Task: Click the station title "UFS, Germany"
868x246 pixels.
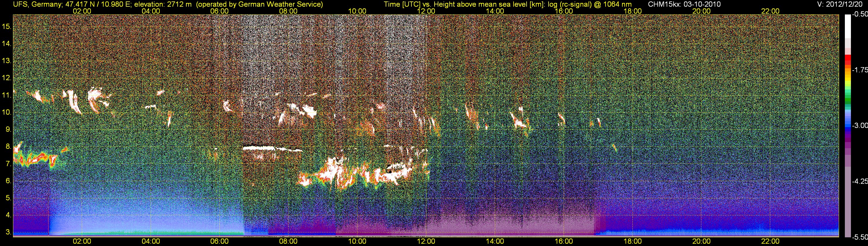Action: coord(37,4)
